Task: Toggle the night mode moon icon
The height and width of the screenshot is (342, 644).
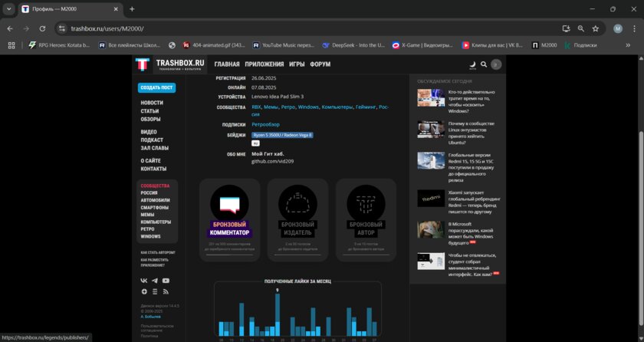Action: click(472, 64)
